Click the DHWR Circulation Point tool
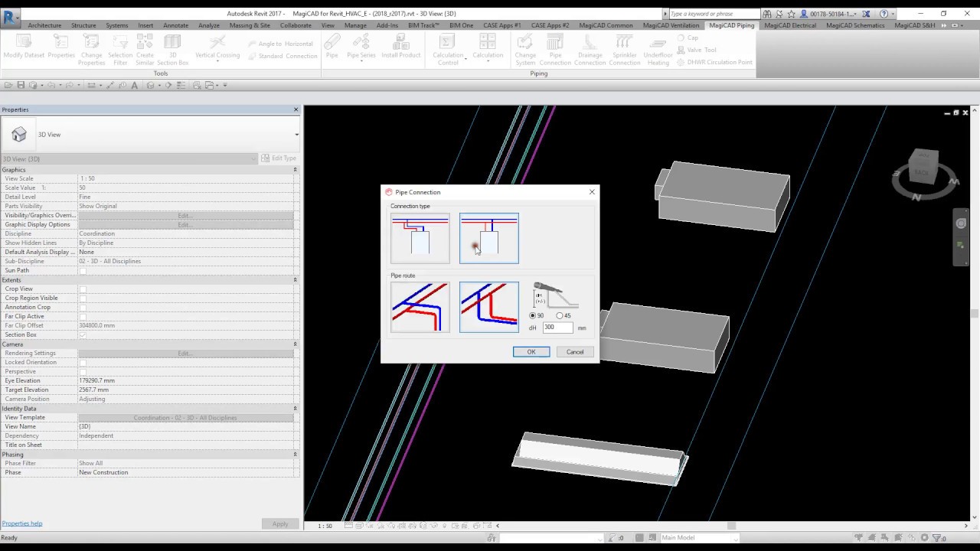Viewport: 980px width, 551px height. [714, 62]
